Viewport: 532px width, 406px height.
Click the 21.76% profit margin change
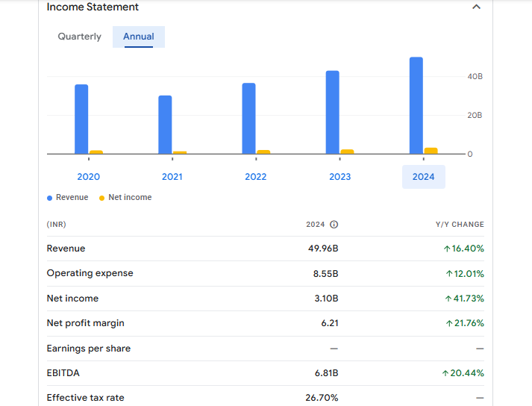(x=465, y=323)
